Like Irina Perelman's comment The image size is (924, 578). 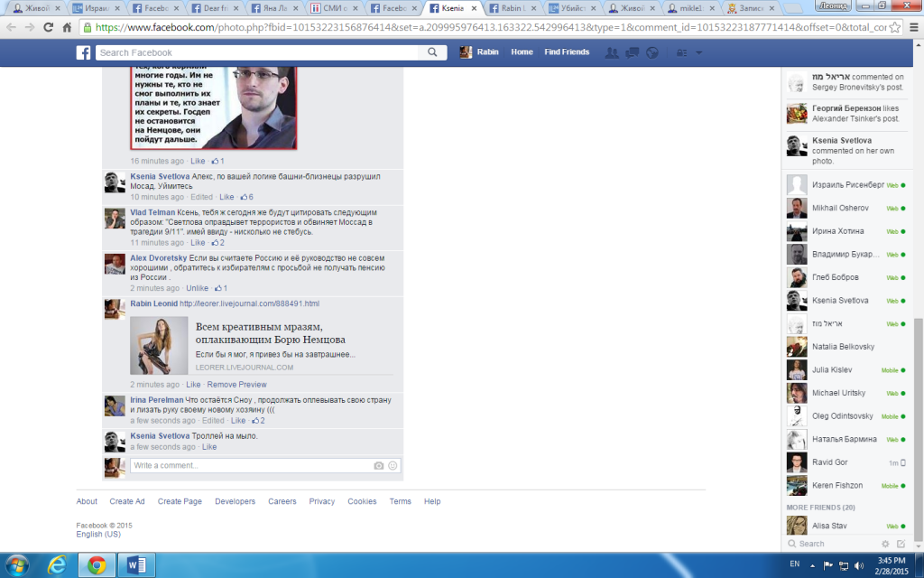(238, 421)
